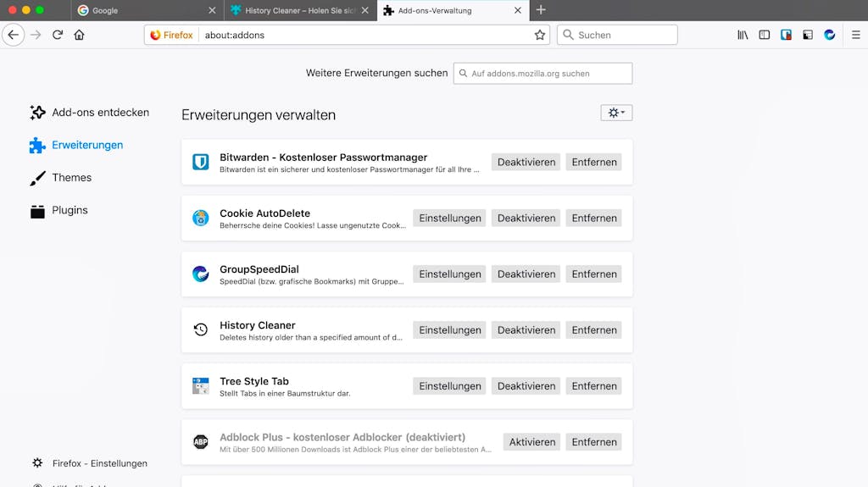Open the Bitwarden toolbar extension icon
868x487 pixels.
click(x=786, y=35)
